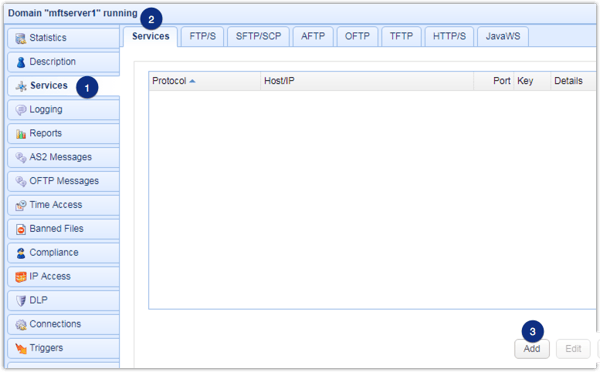Open the Triggers section
The height and width of the screenshot is (372, 600).
pos(63,348)
